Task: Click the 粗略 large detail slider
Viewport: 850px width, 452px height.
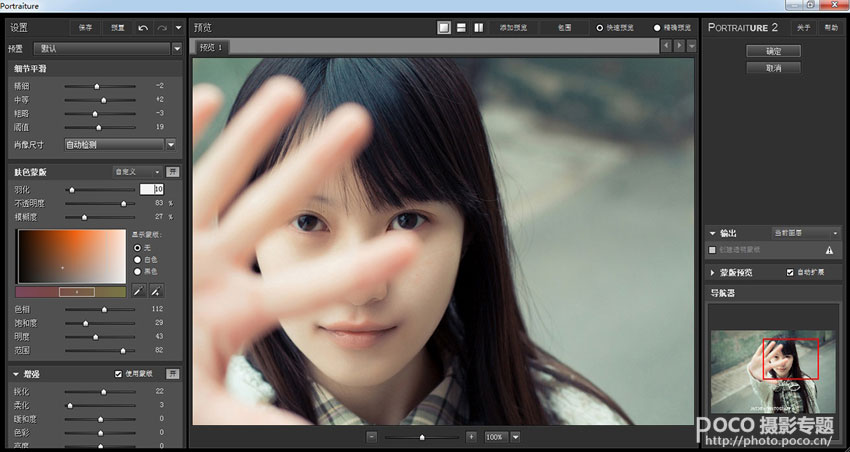Action: point(100,114)
